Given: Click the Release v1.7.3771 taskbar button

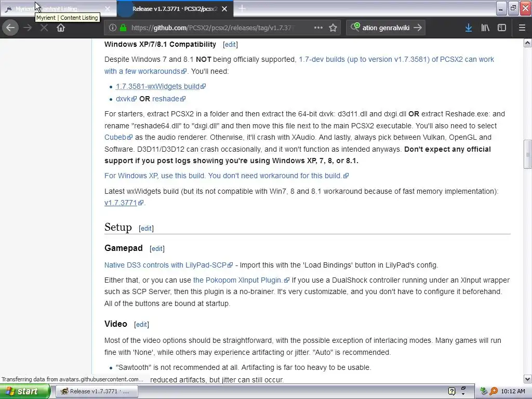Looking at the screenshot, I should 97,392.
